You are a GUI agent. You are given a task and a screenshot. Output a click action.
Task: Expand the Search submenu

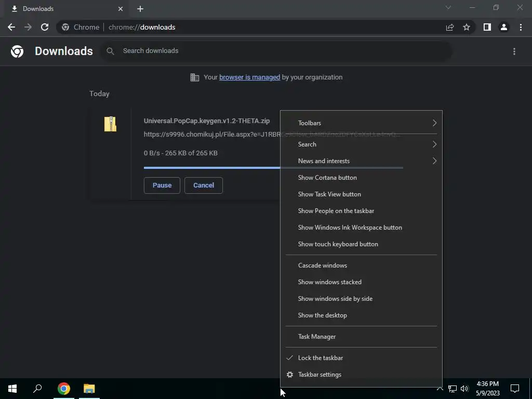point(362,144)
